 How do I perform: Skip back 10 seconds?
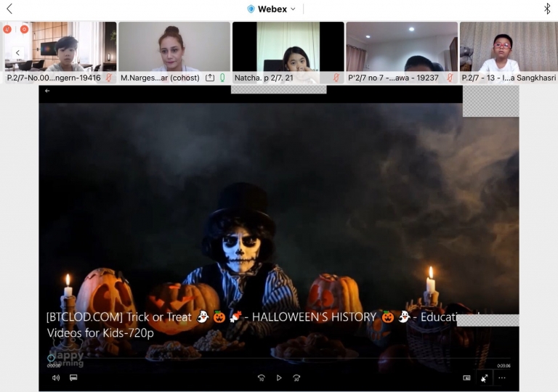click(x=262, y=378)
